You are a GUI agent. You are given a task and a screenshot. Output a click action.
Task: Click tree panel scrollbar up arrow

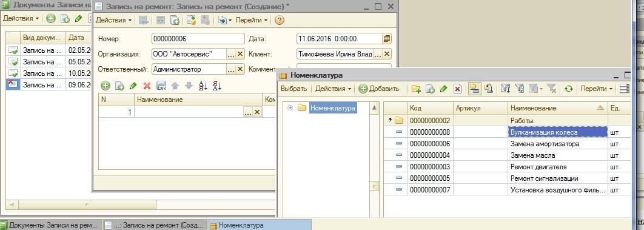[x=374, y=108]
